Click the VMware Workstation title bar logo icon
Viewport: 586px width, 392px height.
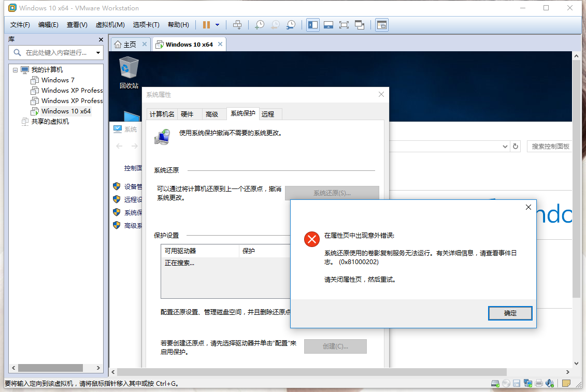pyautogui.click(x=12, y=8)
